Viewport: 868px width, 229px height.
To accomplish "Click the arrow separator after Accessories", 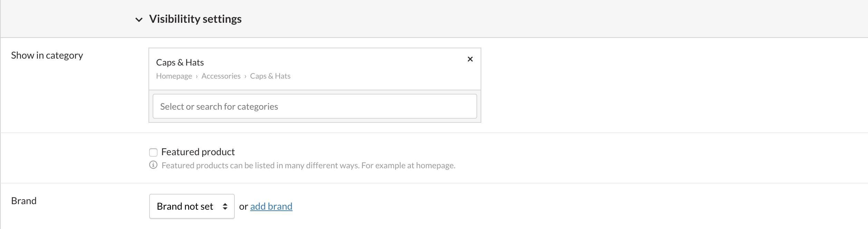I will [x=245, y=77].
